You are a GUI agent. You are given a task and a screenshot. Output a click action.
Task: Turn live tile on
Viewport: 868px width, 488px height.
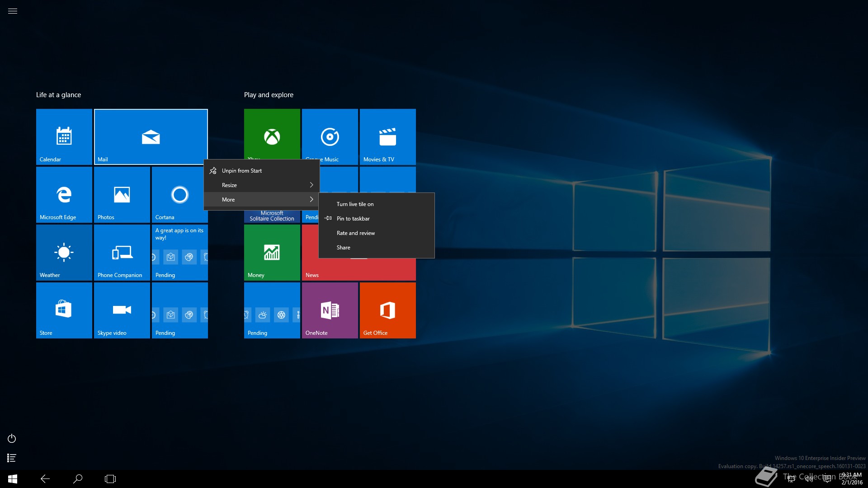377,204
